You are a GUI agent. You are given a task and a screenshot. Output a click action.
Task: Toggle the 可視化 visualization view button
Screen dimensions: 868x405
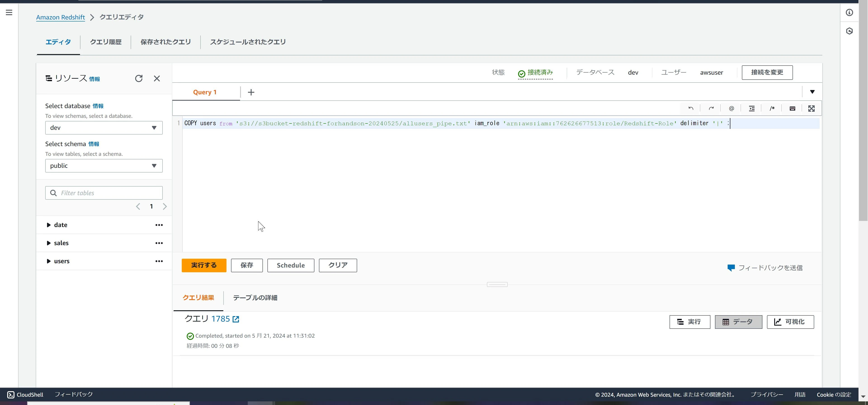tap(790, 322)
